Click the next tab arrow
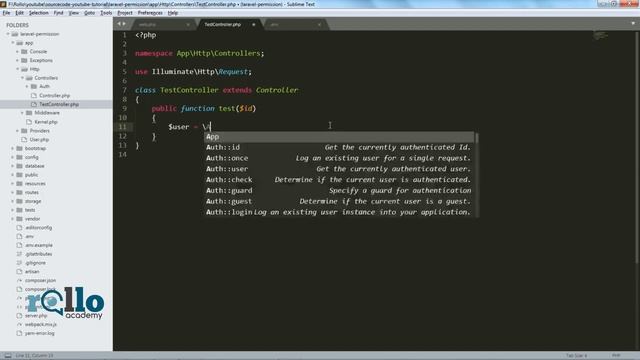 tap(124, 24)
